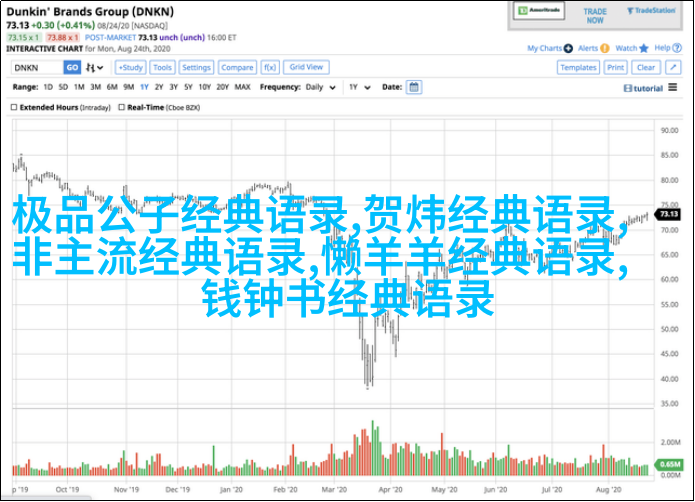Select the 5Y range

[x=188, y=87]
